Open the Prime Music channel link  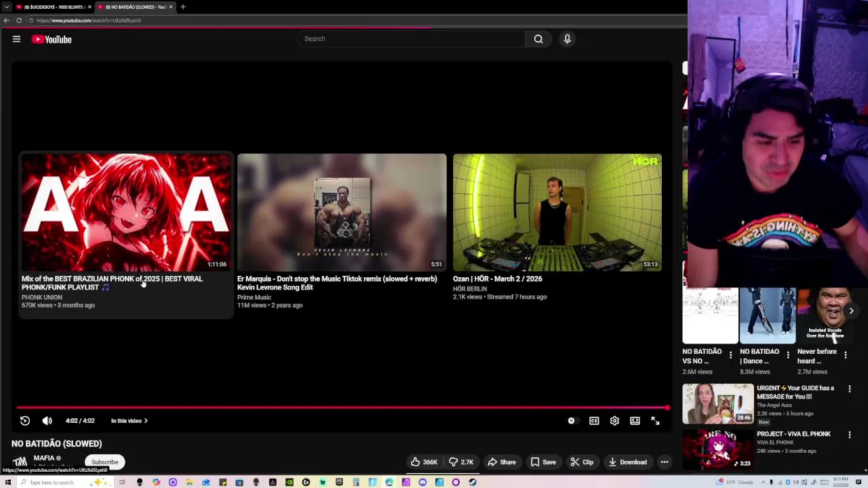(254, 297)
